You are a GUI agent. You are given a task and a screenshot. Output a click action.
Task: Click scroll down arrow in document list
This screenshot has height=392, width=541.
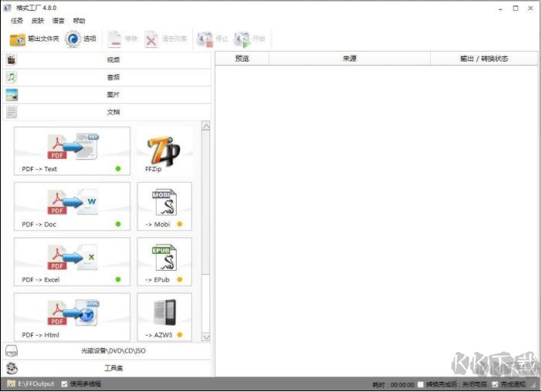[206, 336]
